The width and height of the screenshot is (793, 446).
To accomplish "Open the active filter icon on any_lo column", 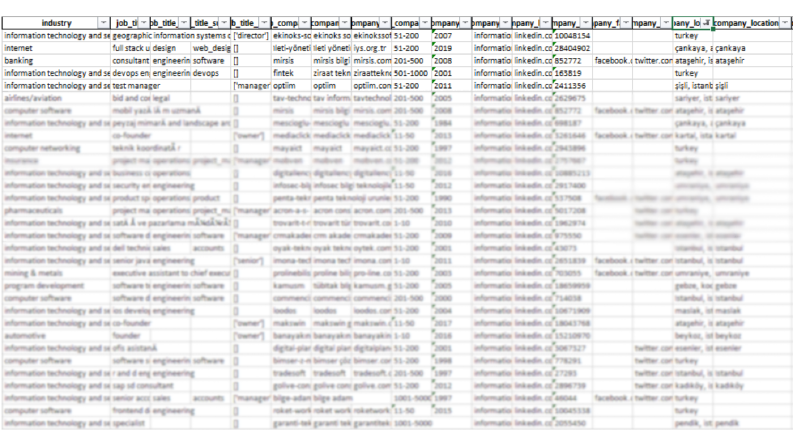I will point(707,23).
